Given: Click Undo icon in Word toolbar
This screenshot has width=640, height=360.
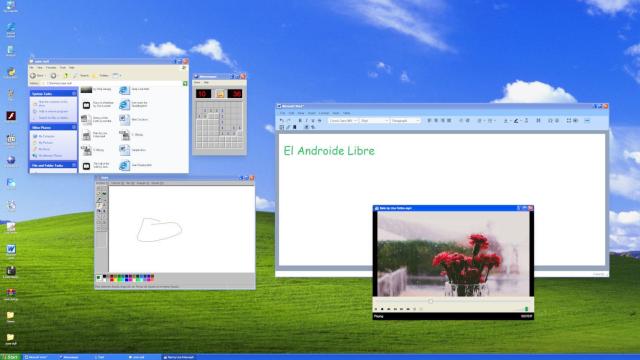Looking at the screenshot, I should coord(282,121).
